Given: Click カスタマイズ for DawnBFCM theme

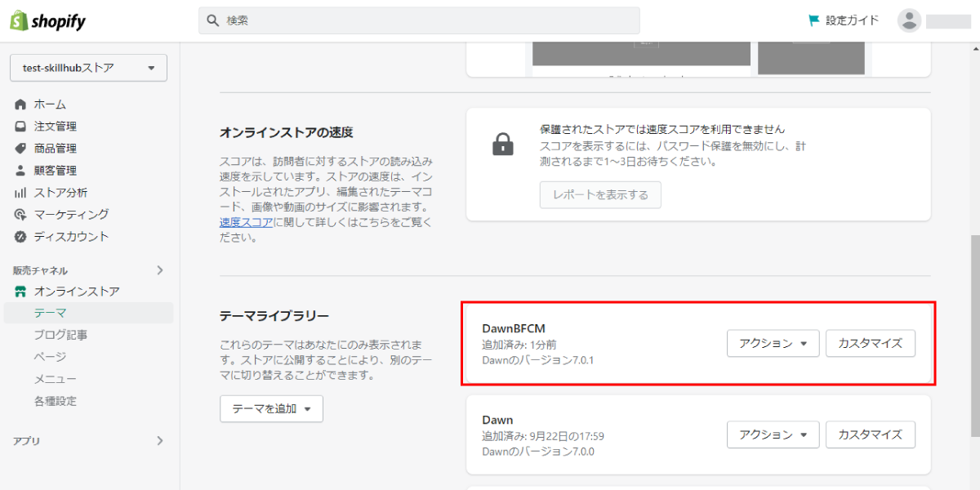Looking at the screenshot, I should click(x=871, y=344).
